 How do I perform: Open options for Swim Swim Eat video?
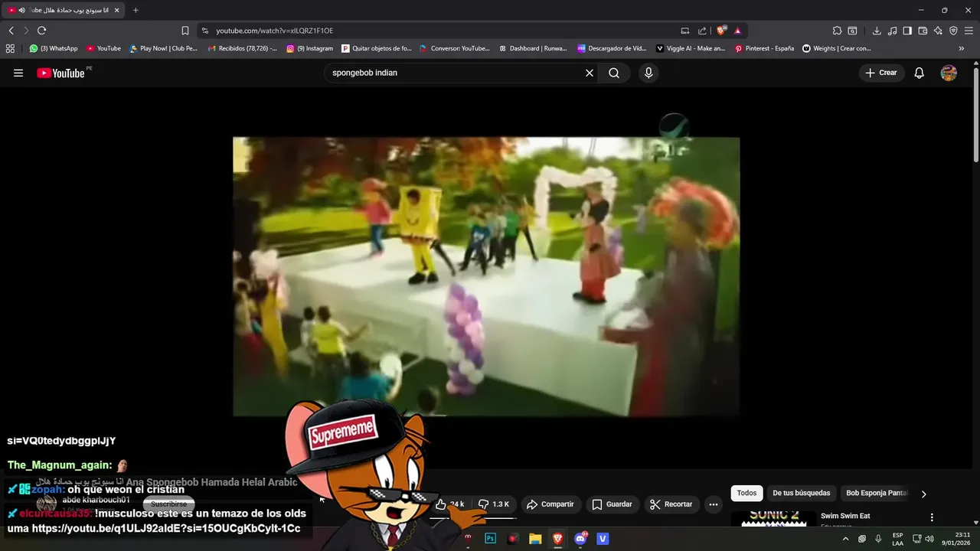[932, 517]
